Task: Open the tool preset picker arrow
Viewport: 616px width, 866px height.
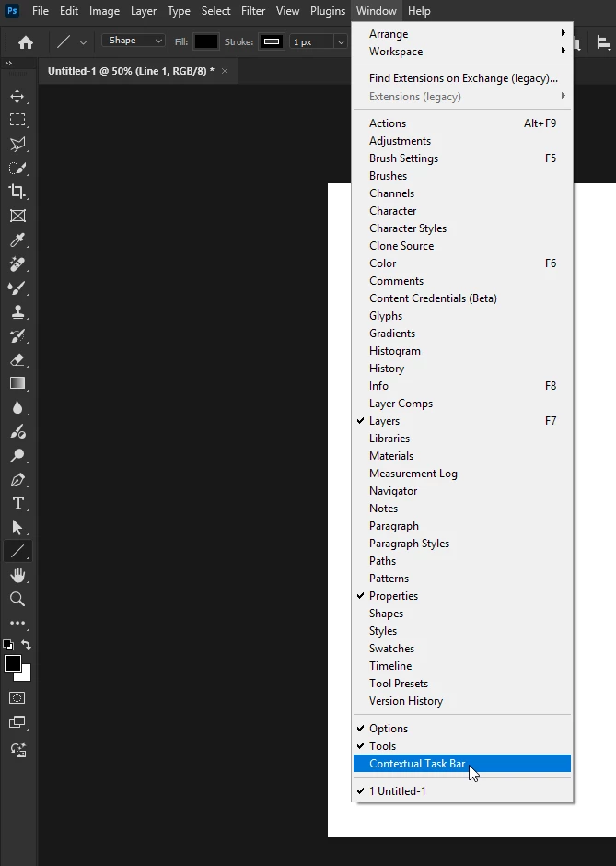Action: click(83, 42)
